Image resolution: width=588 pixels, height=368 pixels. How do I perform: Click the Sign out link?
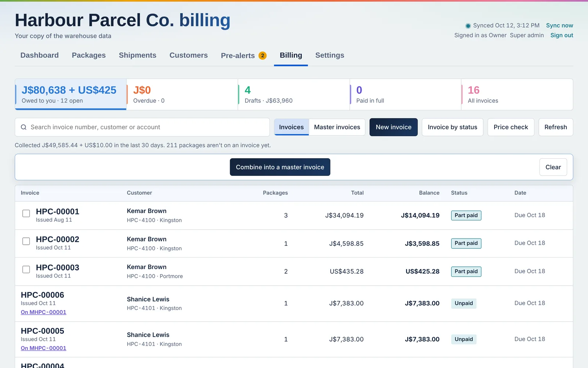tap(562, 35)
